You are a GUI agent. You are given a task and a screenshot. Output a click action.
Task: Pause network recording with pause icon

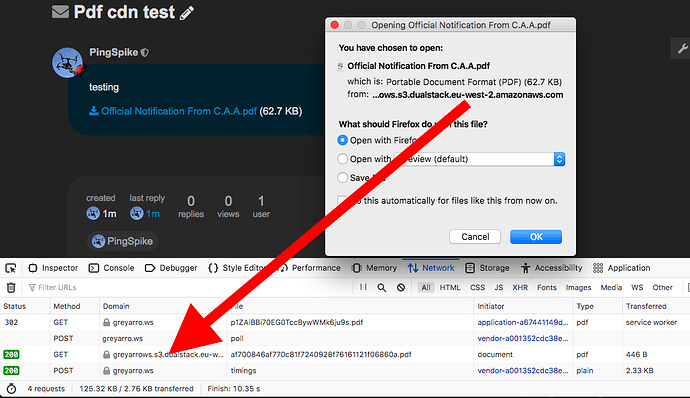363,287
